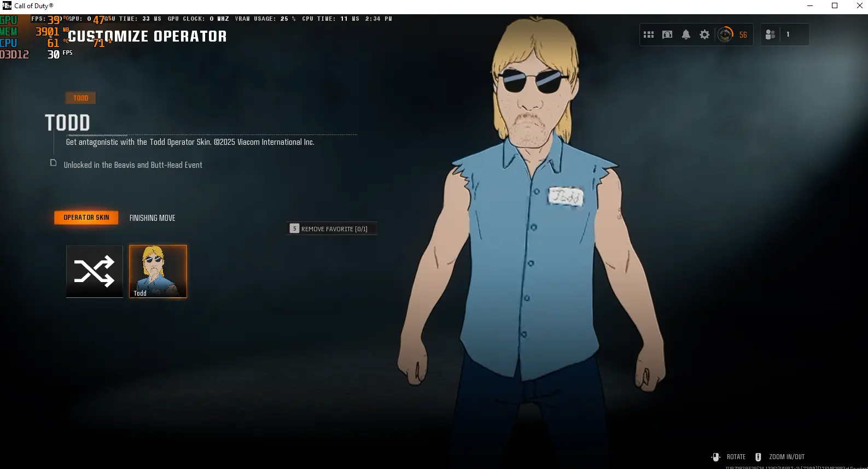The image size is (868, 469).
Task: Click the Rotate control label
Action: pyautogui.click(x=736, y=457)
